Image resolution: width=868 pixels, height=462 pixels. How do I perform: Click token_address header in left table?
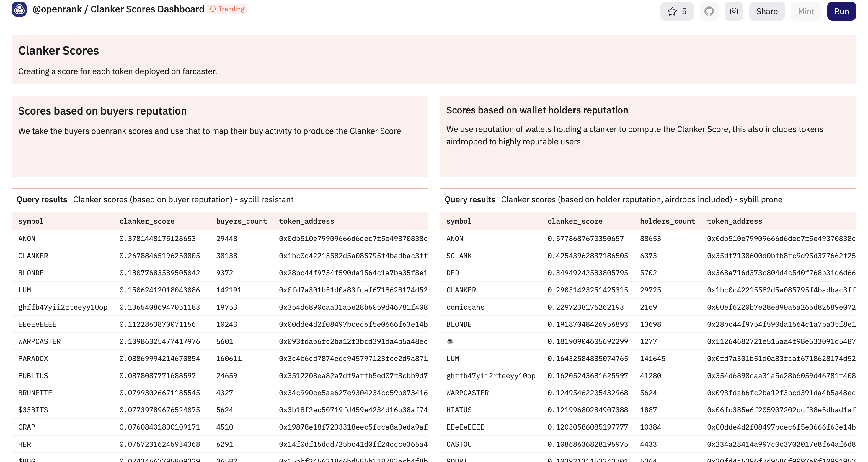click(306, 221)
